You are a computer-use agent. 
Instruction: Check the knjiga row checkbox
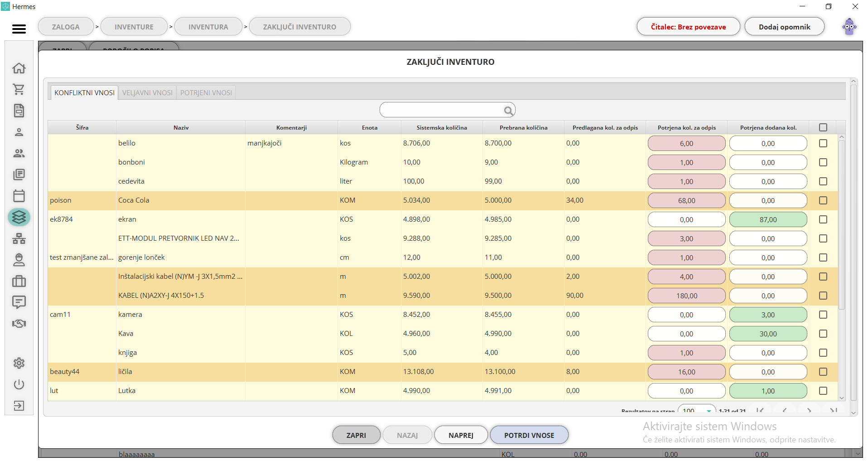[823, 353]
